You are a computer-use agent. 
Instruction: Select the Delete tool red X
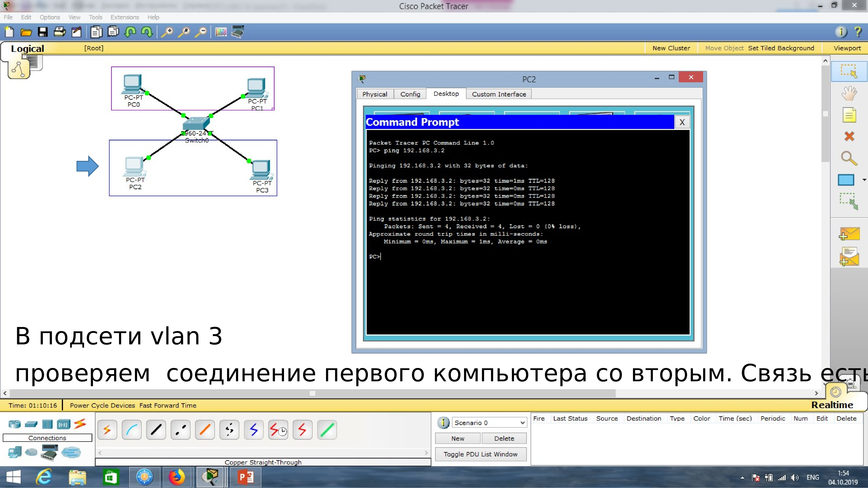[849, 136]
